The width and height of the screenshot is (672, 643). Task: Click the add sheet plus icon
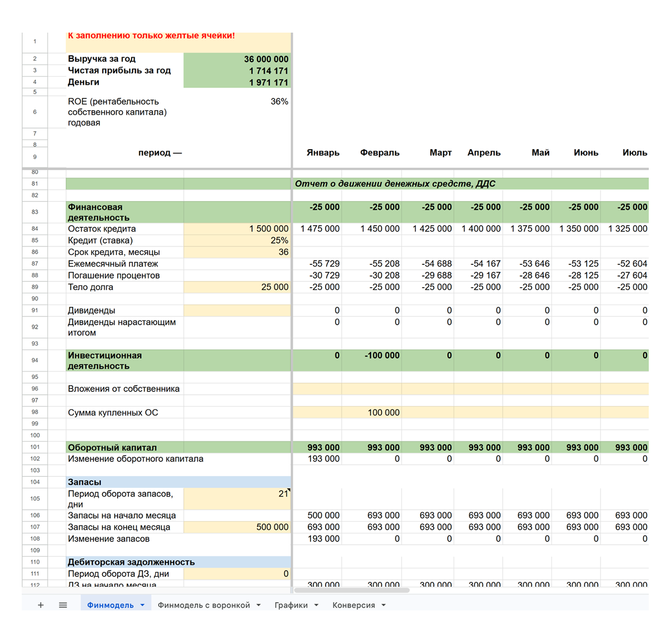point(41,605)
